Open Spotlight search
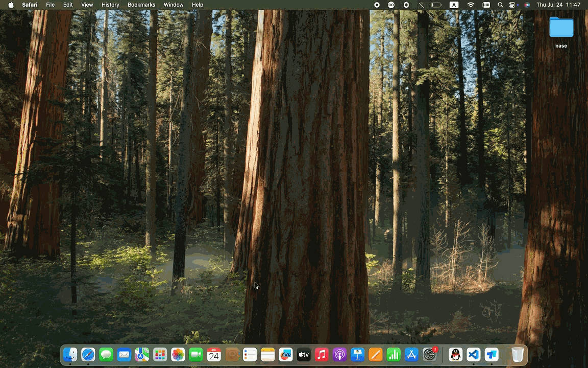The image size is (588, 368). (x=500, y=5)
